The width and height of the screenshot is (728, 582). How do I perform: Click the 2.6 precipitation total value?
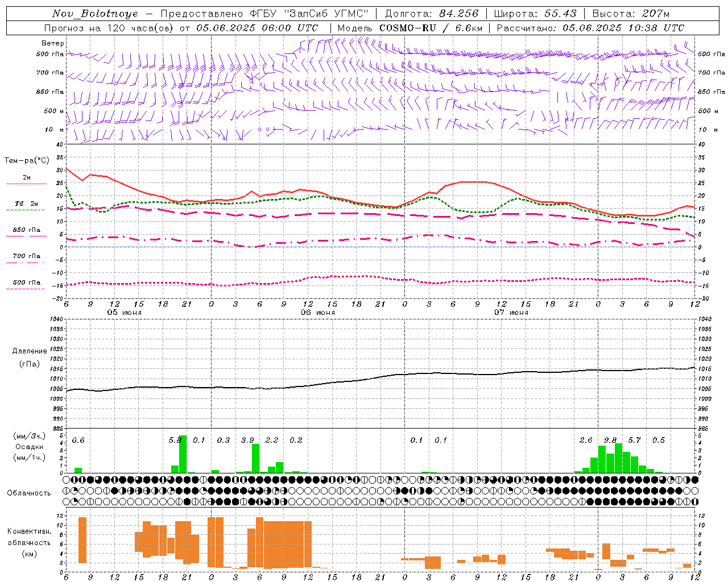click(x=586, y=440)
